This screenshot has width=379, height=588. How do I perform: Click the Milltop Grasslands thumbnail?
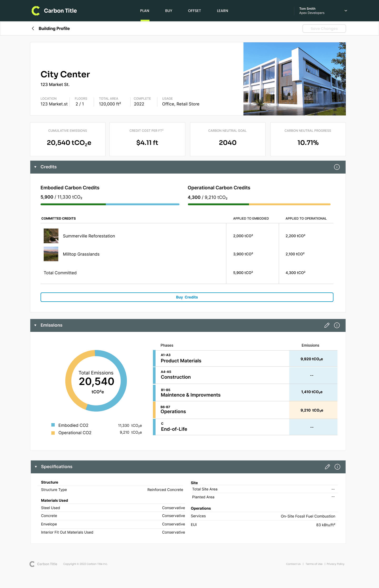tap(51, 254)
